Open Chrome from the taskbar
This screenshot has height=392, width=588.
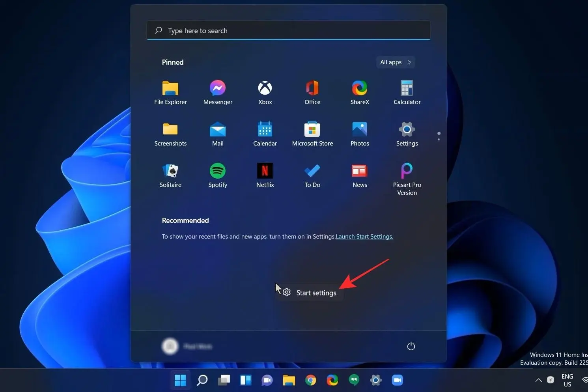pyautogui.click(x=311, y=380)
